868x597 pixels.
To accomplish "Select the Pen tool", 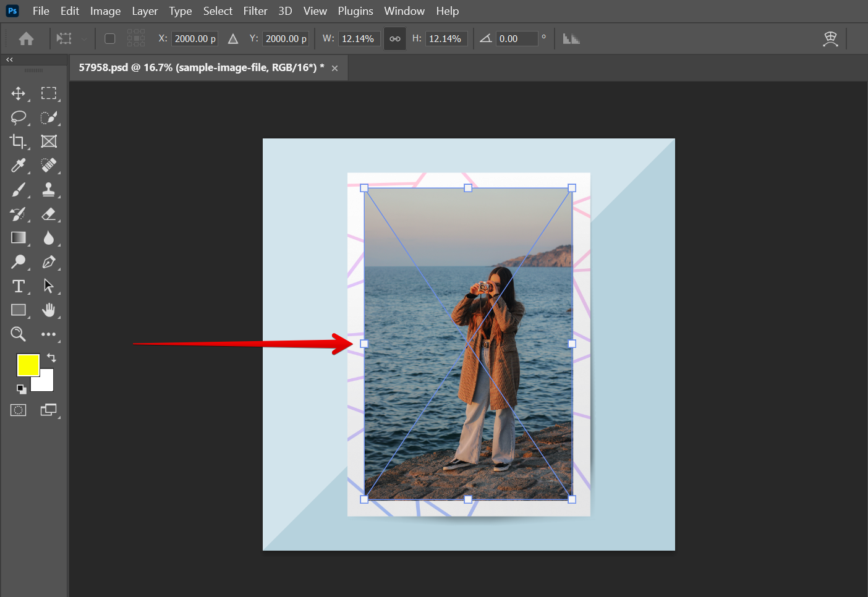I will (x=49, y=262).
